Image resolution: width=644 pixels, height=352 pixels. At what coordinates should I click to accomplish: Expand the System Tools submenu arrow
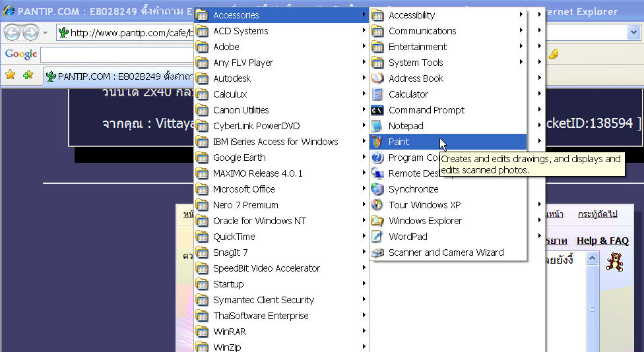coord(521,62)
